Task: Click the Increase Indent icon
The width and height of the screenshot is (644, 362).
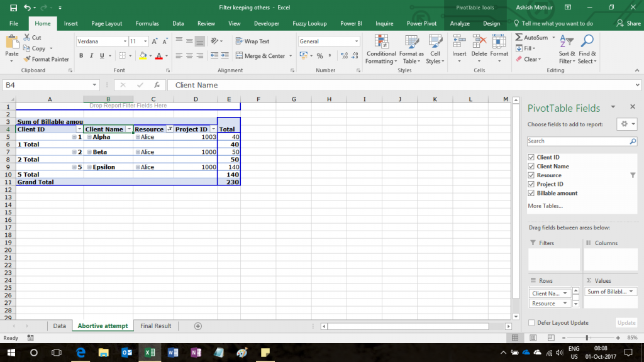Action: (x=225, y=55)
